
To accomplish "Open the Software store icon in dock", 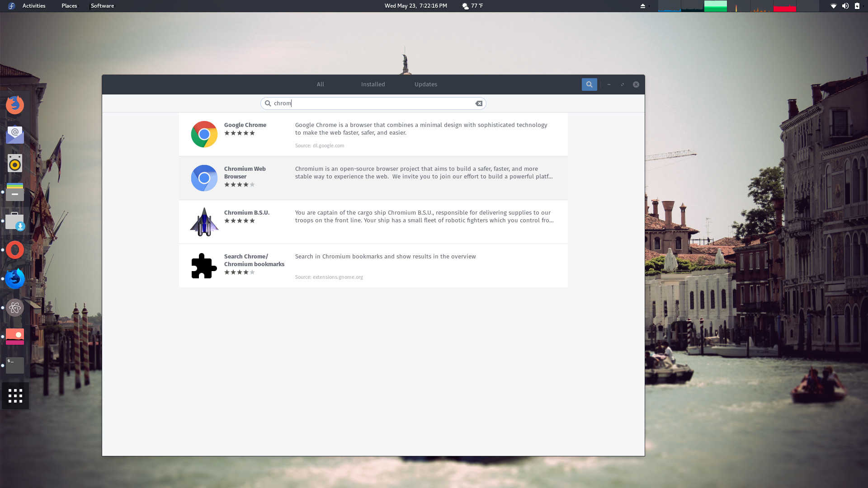I will 15,221.
